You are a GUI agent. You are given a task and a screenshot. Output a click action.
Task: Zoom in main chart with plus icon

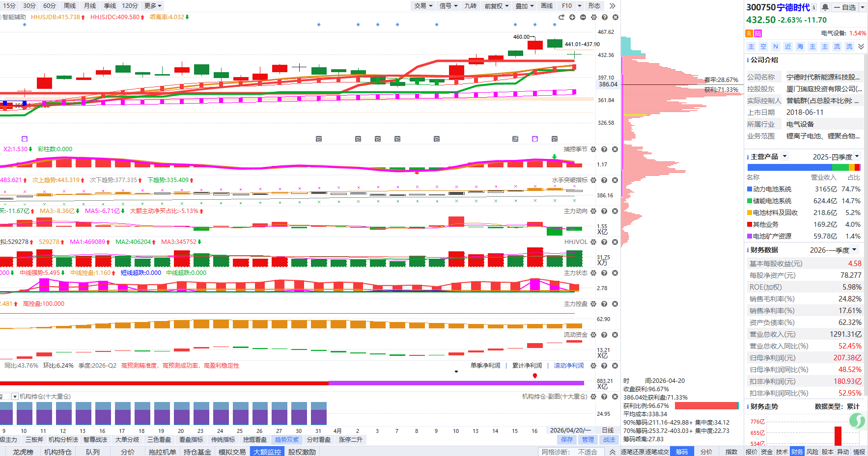[572, 17]
